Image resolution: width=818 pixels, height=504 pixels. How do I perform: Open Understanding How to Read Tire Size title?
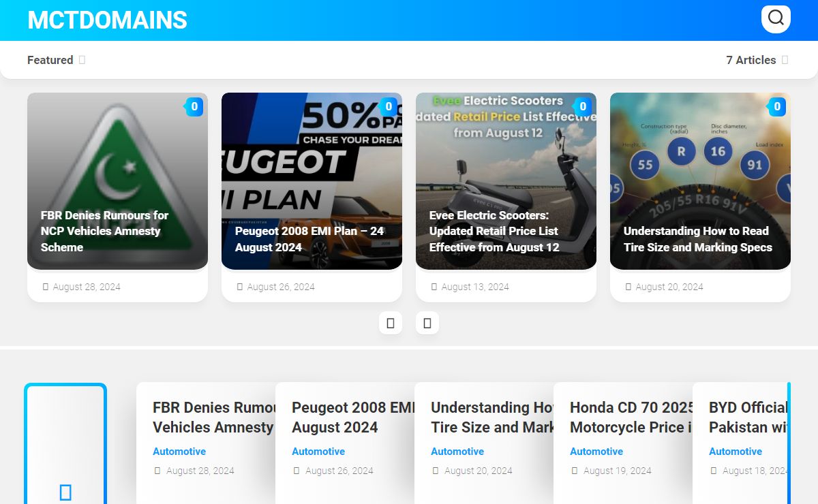697,239
